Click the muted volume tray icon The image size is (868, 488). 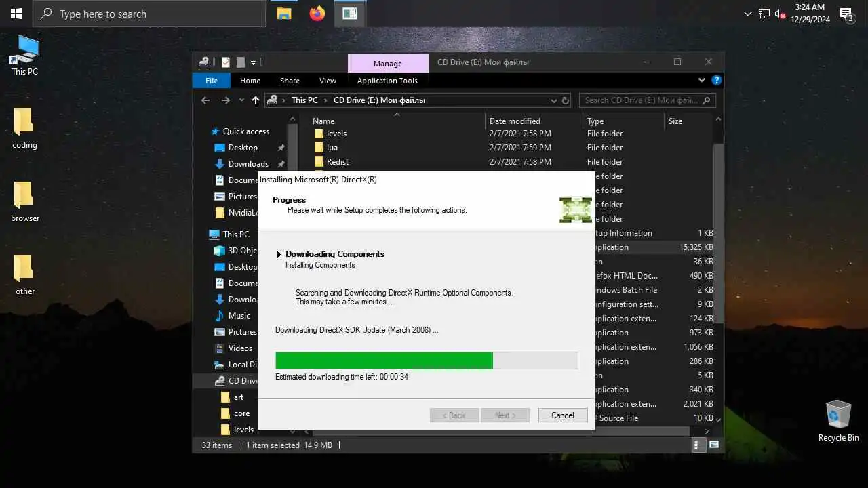(x=781, y=14)
